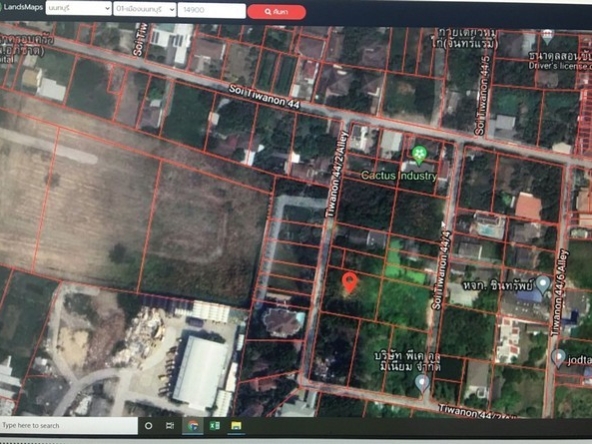Screen dimensions: 592x444
Task: Click the Cactus Industry text label
Action: point(399,176)
